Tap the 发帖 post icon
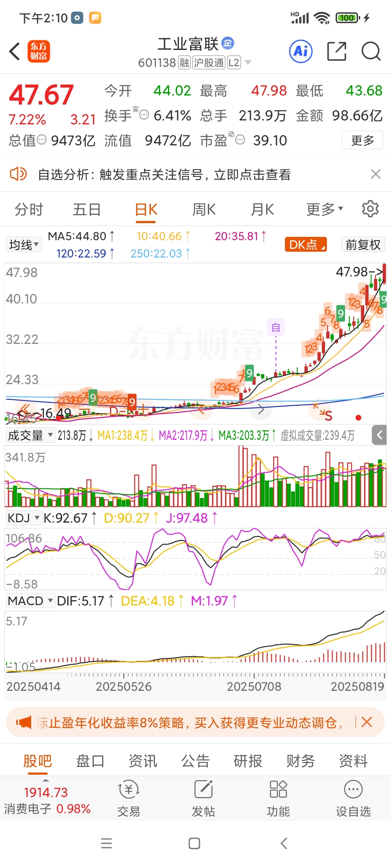This screenshot has height=868, width=391. click(203, 789)
